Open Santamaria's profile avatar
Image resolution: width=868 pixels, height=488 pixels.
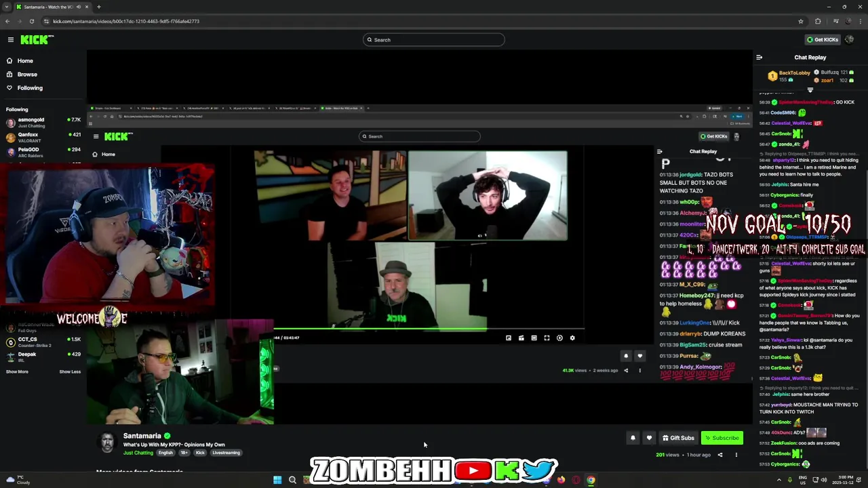tap(107, 443)
